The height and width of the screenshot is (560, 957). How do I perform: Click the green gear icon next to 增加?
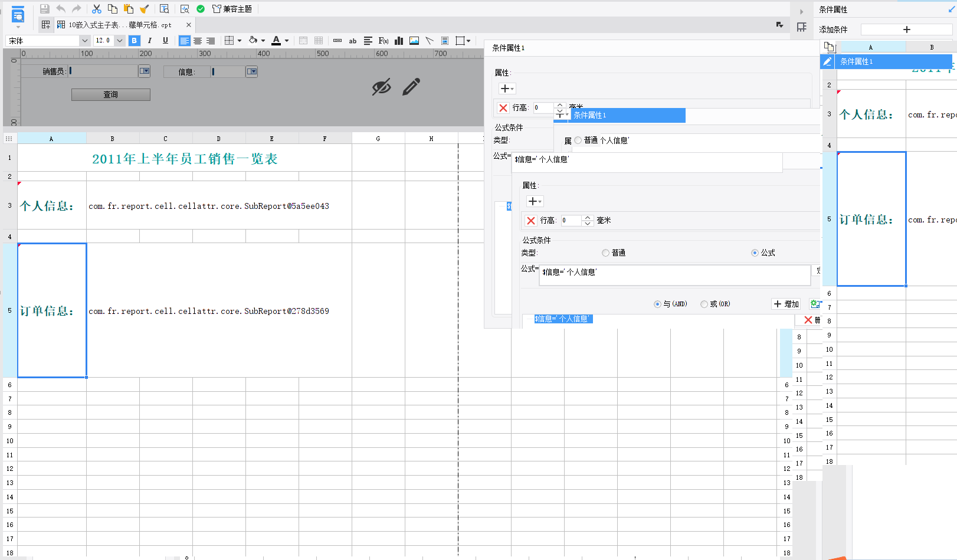click(x=815, y=304)
